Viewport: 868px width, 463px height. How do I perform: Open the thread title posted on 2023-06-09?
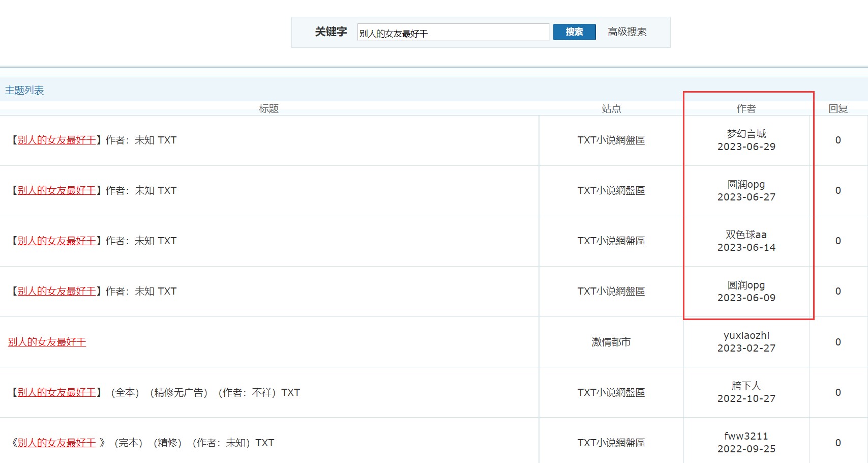coord(57,292)
